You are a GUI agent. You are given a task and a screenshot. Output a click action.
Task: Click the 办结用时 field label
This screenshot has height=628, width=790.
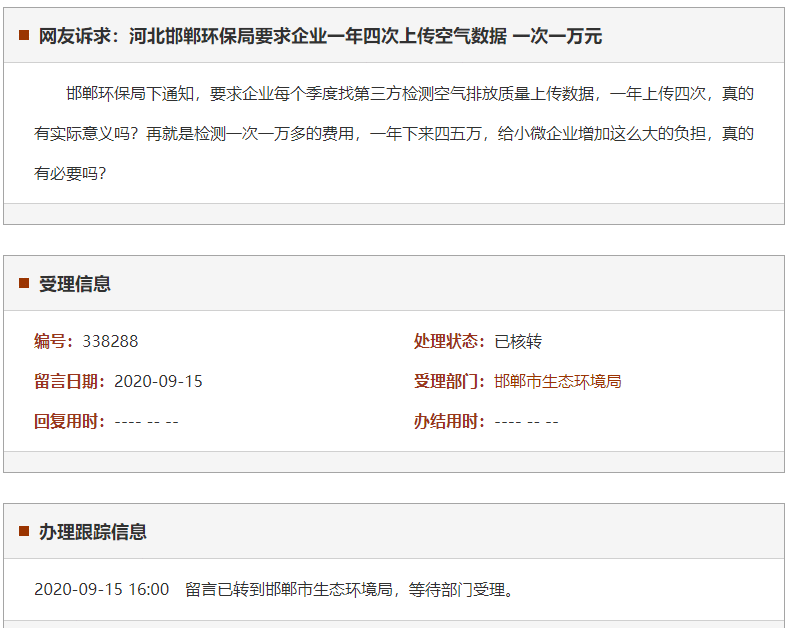(450, 421)
